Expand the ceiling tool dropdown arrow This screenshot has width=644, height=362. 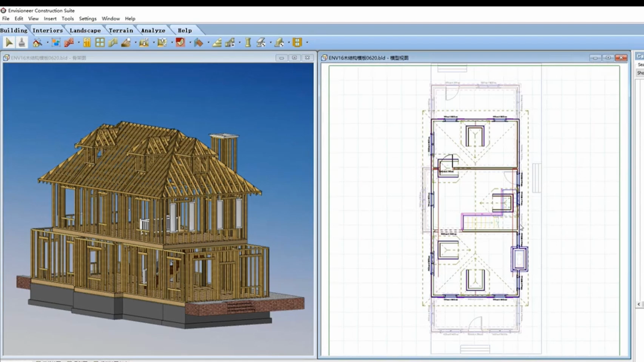click(172, 42)
